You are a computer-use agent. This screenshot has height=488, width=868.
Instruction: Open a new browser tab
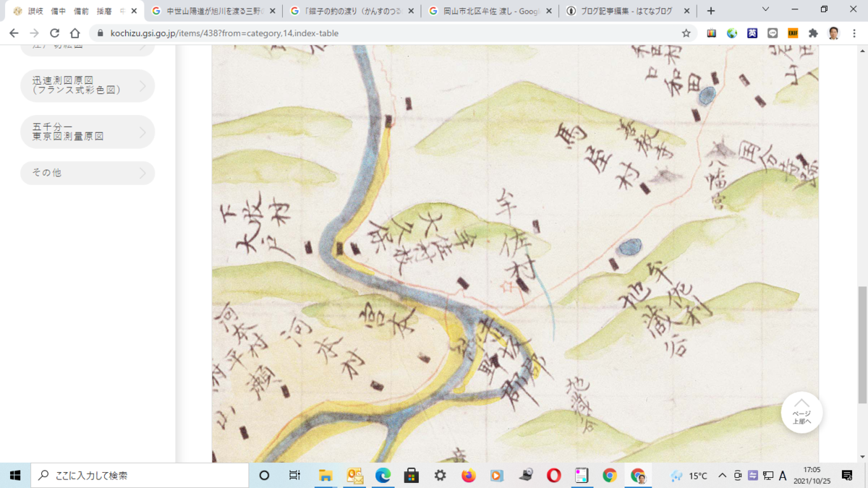pos(711,11)
